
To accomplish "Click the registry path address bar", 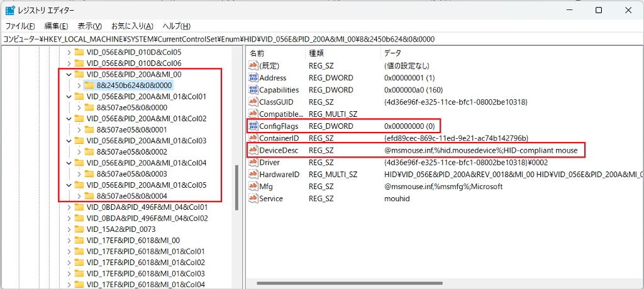I will coord(314,39).
